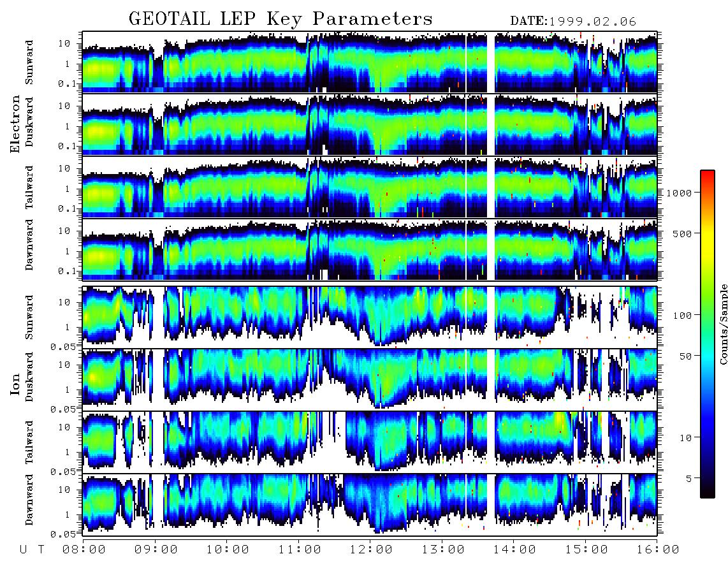Open the Electron Dawnward spectrogram panel
The image size is (728, 561).
click(x=370, y=249)
